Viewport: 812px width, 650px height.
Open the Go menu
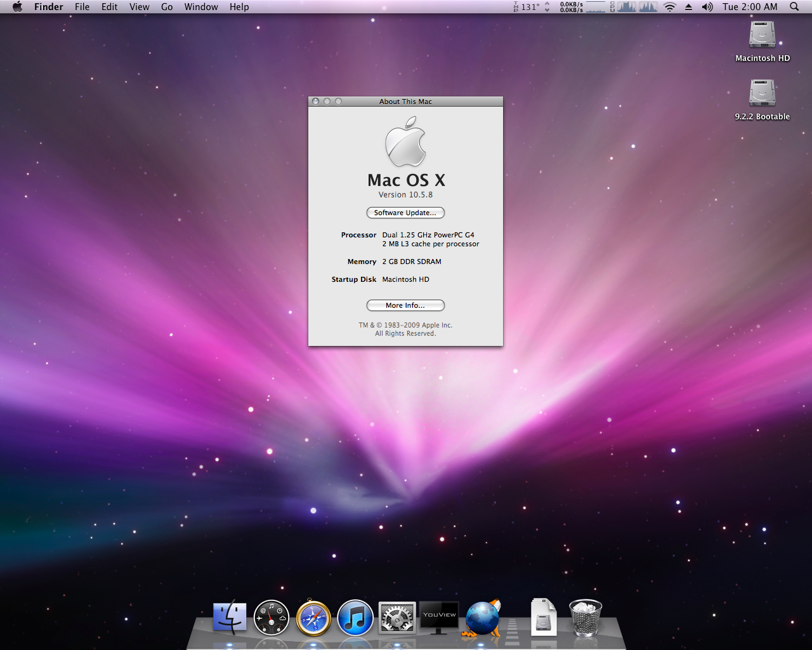[x=167, y=7]
